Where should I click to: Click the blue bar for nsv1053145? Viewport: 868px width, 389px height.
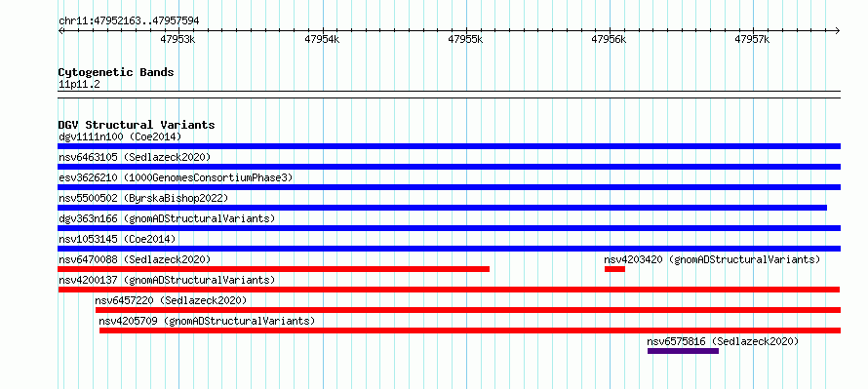tap(449, 249)
